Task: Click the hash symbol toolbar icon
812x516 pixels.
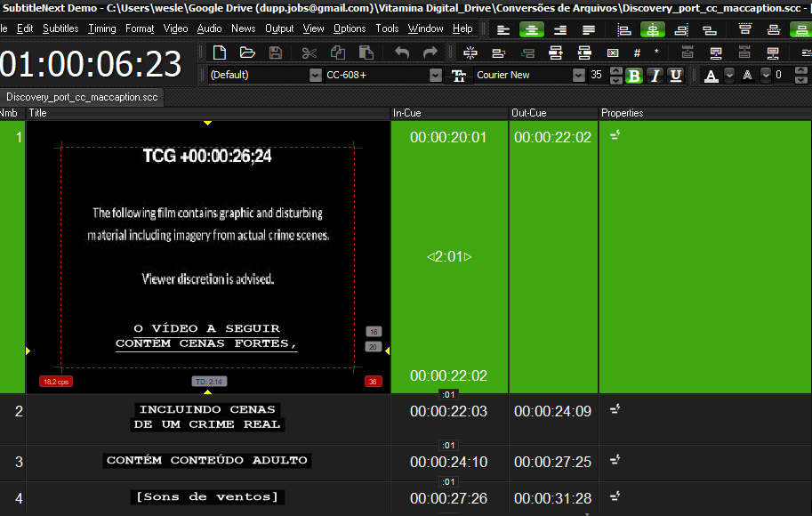Action: tap(637, 52)
